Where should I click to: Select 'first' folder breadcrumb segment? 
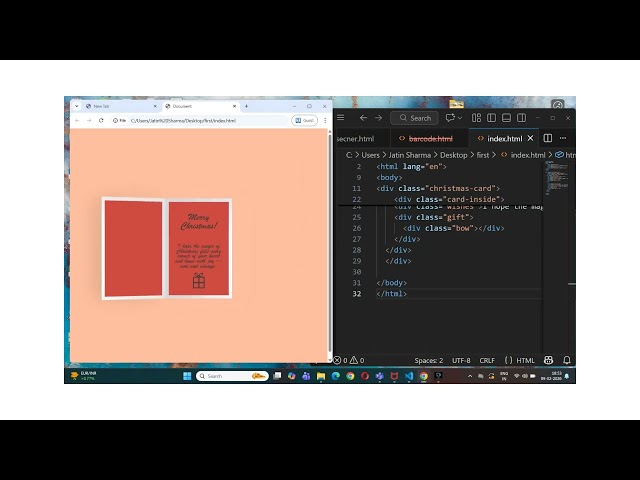[482, 155]
